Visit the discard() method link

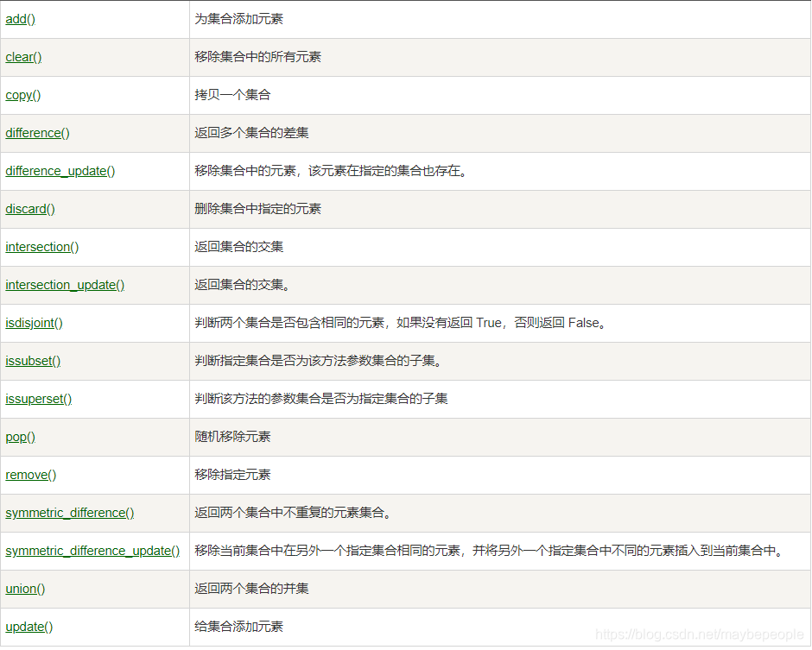click(x=30, y=209)
